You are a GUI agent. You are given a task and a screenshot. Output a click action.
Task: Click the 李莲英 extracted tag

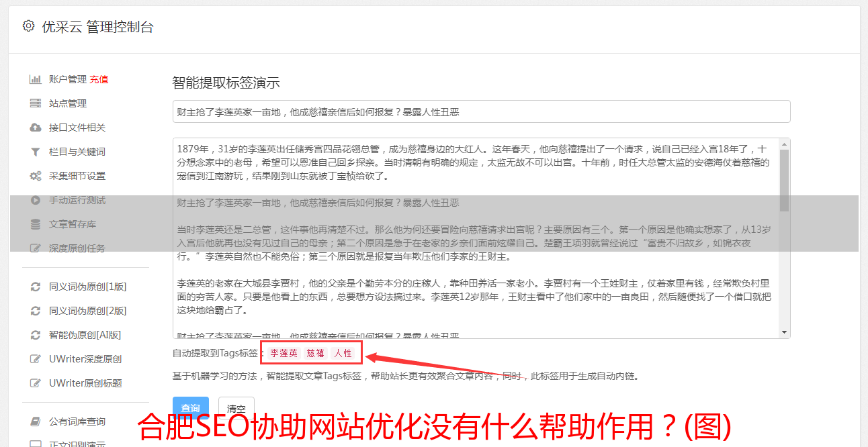click(x=284, y=353)
